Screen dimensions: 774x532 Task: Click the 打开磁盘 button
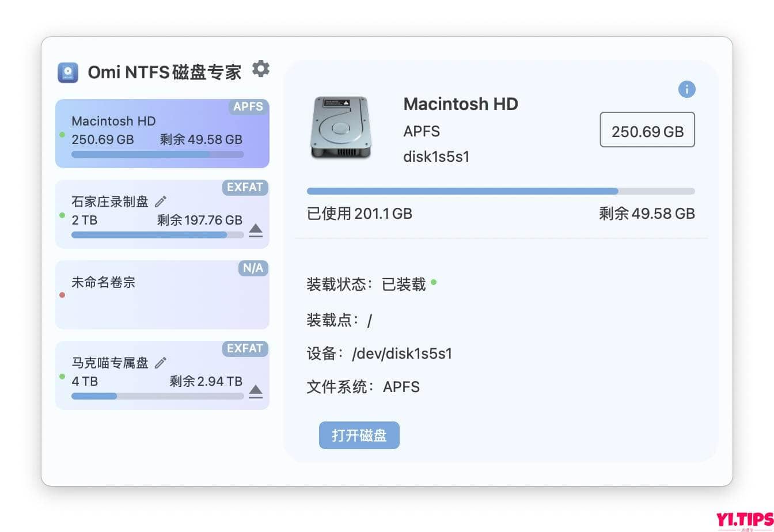[x=359, y=435]
